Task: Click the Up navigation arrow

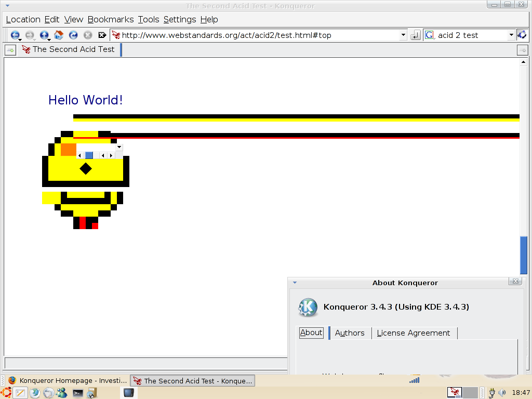Action: [44, 35]
